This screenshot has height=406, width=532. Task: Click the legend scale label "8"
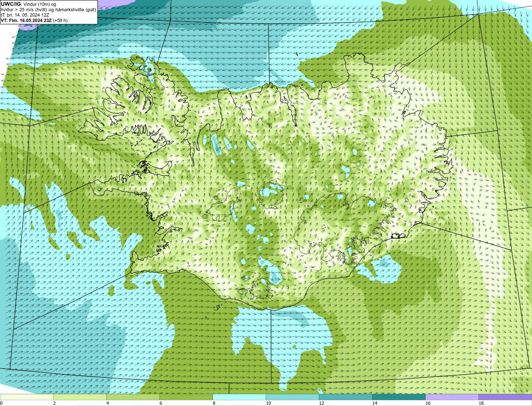click(214, 403)
